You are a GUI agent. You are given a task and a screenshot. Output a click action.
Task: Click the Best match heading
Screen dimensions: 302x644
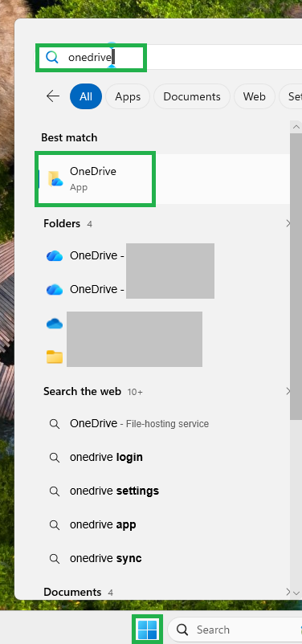tap(69, 137)
